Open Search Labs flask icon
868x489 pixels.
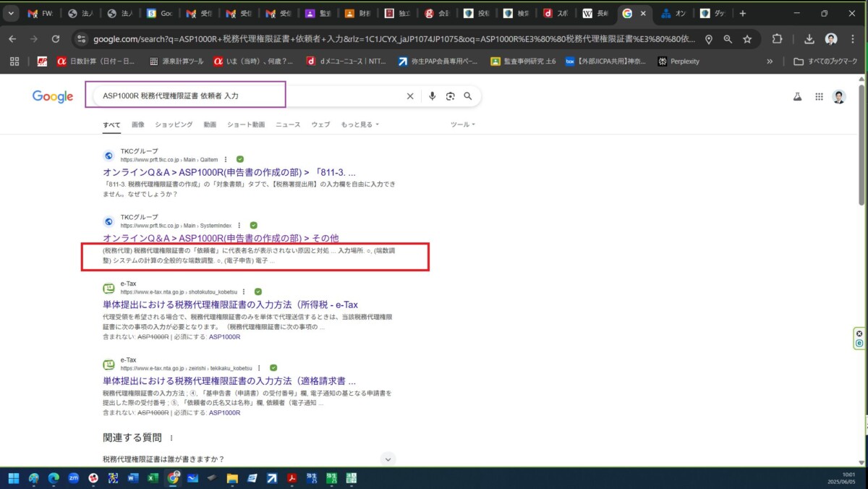[x=798, y=96]
